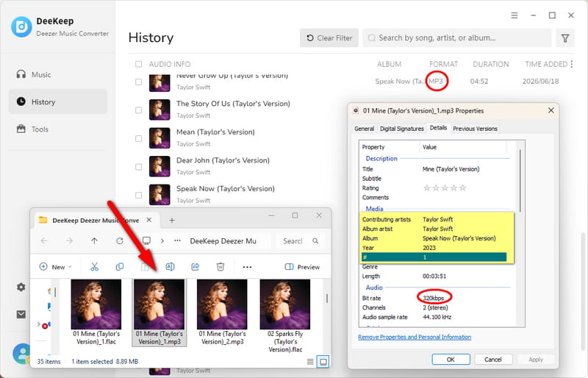The image size is (588, 378).
Task: Switch Explorer to large thumbnails view
Action: click(323, 362)
